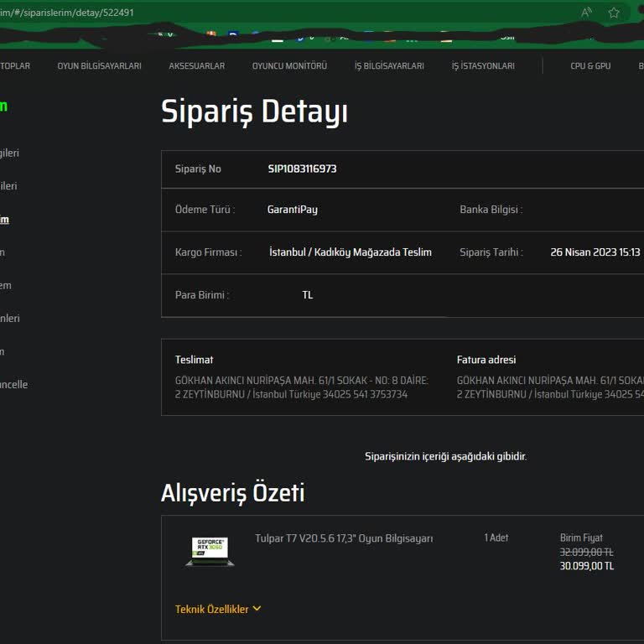Open the Oyuncu Monitörü menu
This screenshot has height=644, width=644.
pyautogui.click(x=289, y=66)
